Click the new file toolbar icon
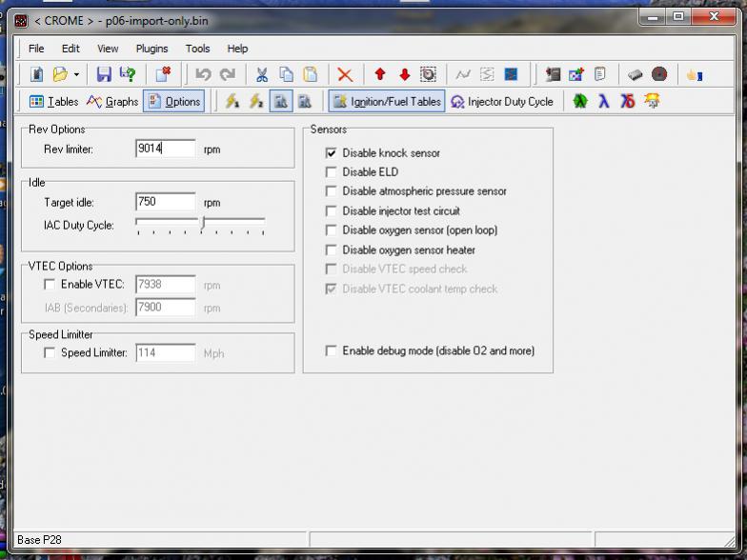 36,74
